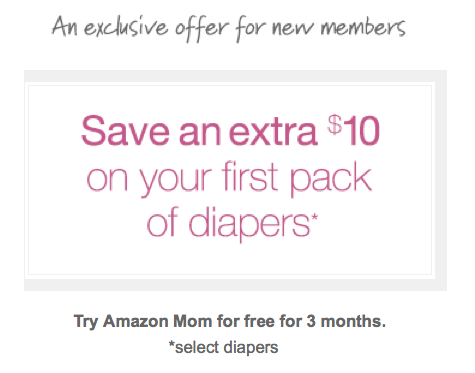
Task: Click the pink "$10" amount
Action: 354,130
